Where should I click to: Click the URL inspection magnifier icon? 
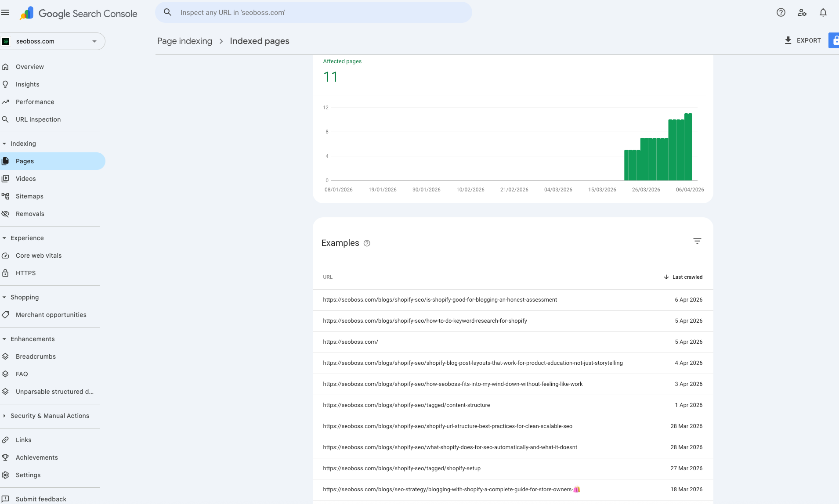click(5, 119)
